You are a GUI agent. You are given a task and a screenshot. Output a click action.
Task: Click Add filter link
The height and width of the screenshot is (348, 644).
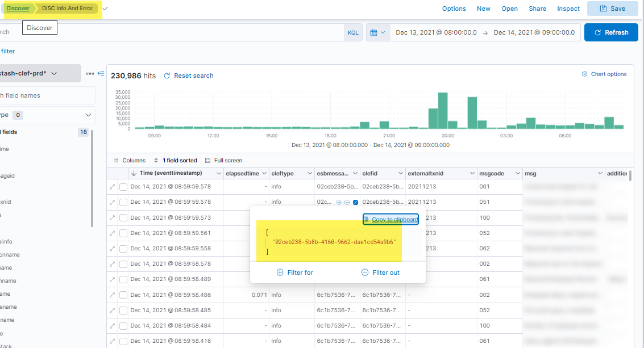[x=7, y=51]
